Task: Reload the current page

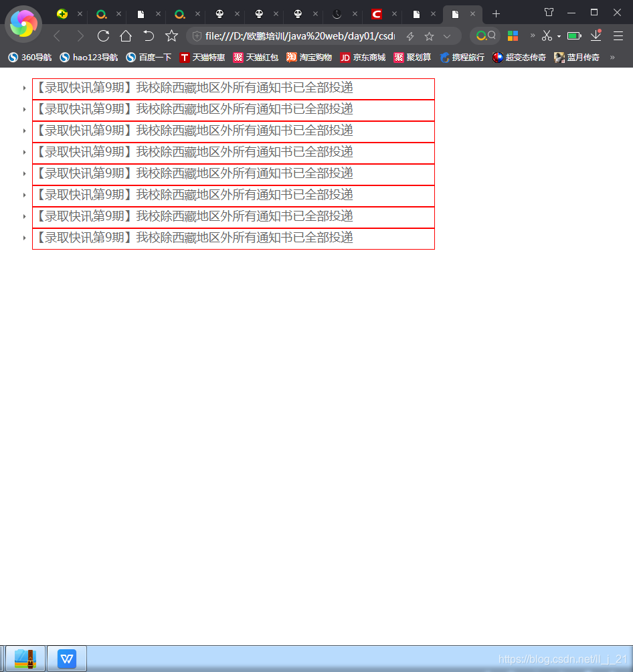Action: (103, 36)
